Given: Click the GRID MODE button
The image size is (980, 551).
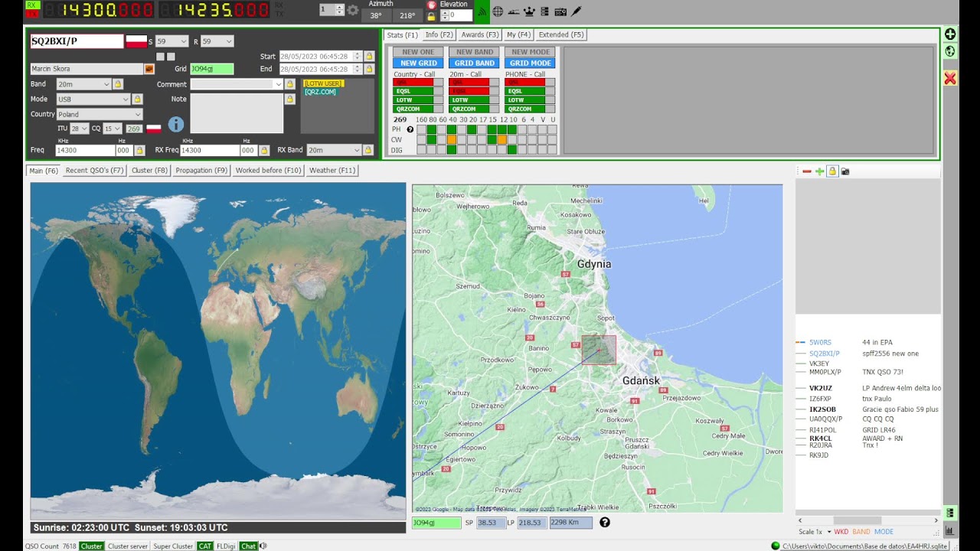Looking at the screenshot, I should (531, 64).
